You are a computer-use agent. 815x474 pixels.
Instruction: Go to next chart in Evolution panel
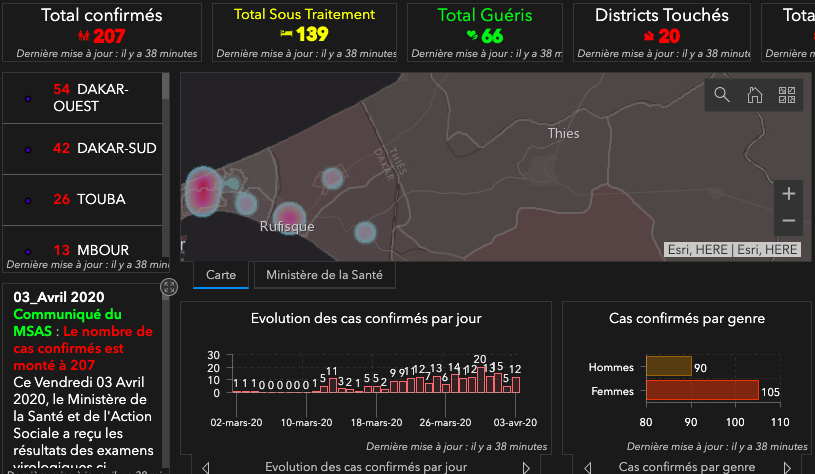[526, 468]
